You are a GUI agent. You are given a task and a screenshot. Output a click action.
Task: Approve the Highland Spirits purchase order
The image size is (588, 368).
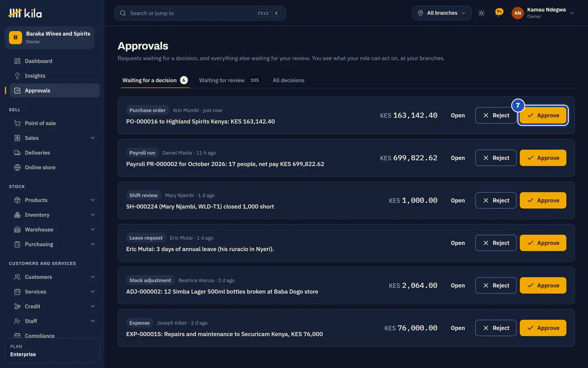tap(543, 115)
